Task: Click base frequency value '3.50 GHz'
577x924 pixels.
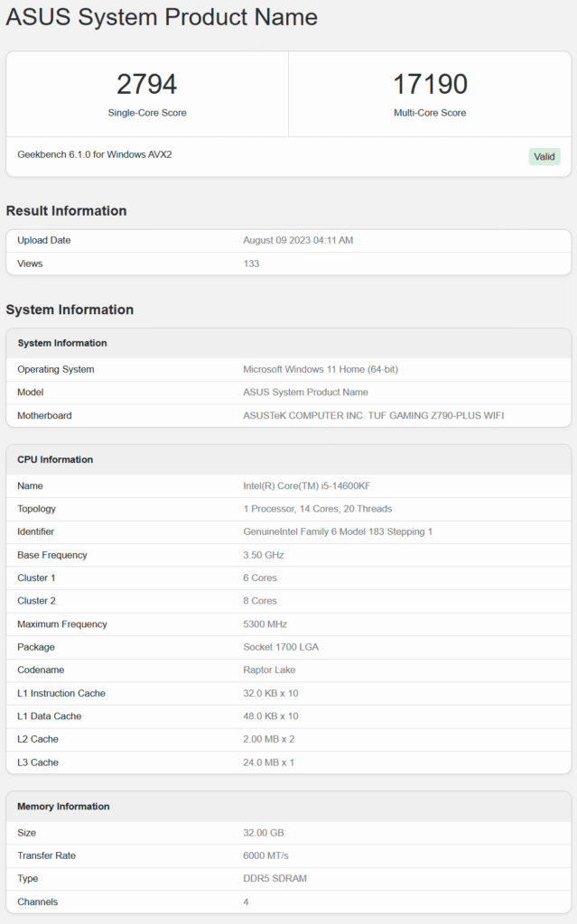Action: point(263,555)
